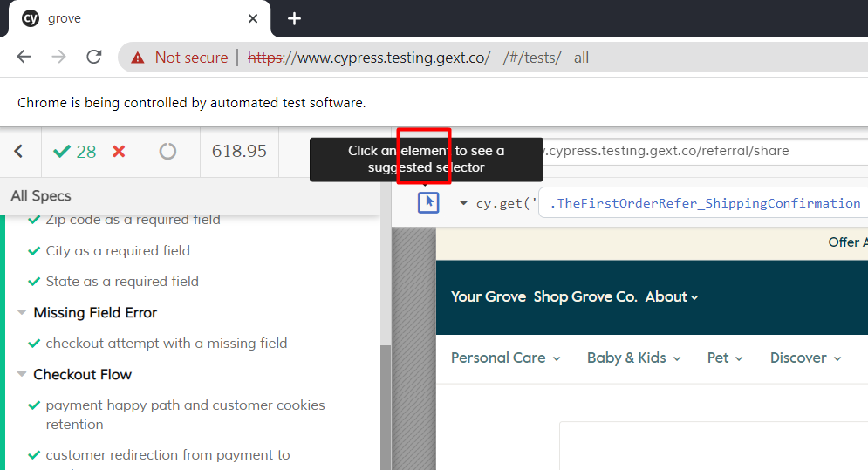Collapse the Missing Field Error suite
The width and height of the screenshot is (868, 470).
pos(22,312)
